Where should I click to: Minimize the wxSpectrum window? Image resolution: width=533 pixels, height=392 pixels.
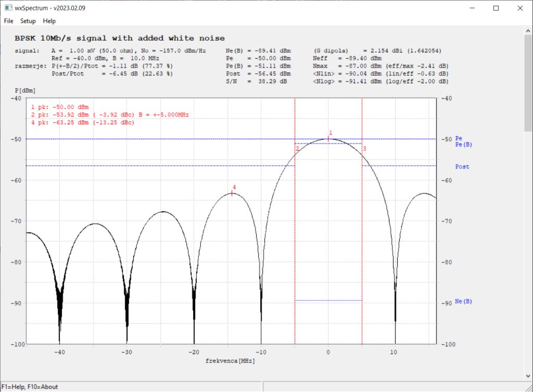click(x=472, y=8)
